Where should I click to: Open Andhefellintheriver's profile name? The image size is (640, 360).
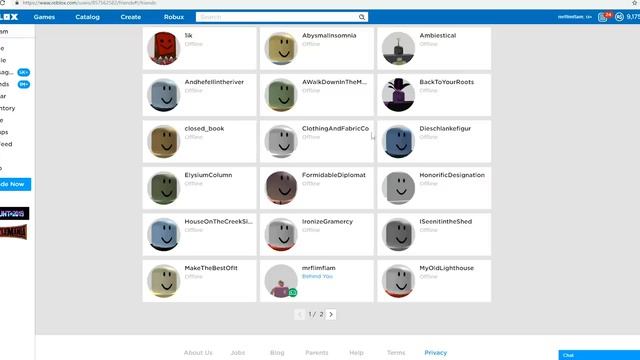(214, 82)
